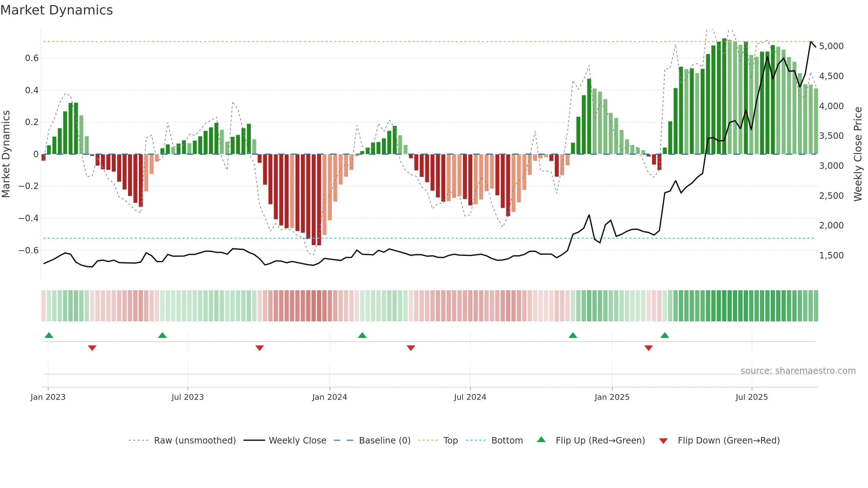The image size is (868, 488).
Task: Click the 2,500 price axis tick
Action: coord(831,196)
